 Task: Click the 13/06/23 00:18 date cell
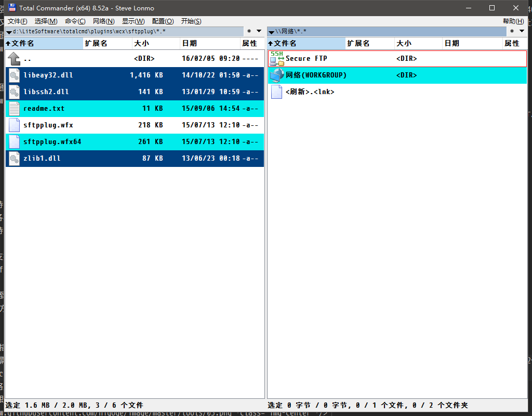pos(211,158)
